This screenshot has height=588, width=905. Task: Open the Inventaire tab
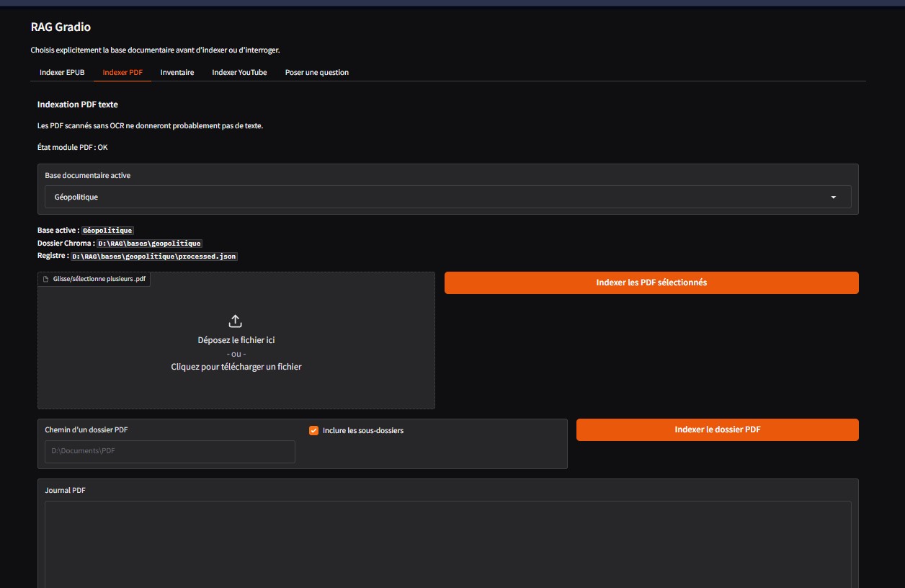tap(177, 72)
